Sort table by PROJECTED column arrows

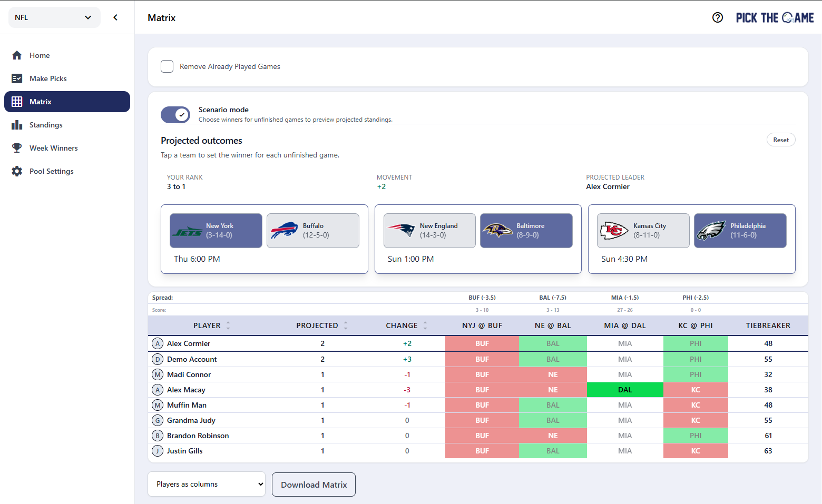pos(346,325)
